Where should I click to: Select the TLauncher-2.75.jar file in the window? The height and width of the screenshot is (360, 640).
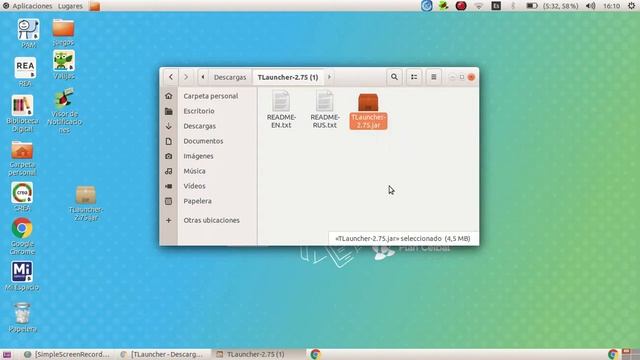point(368,111)
